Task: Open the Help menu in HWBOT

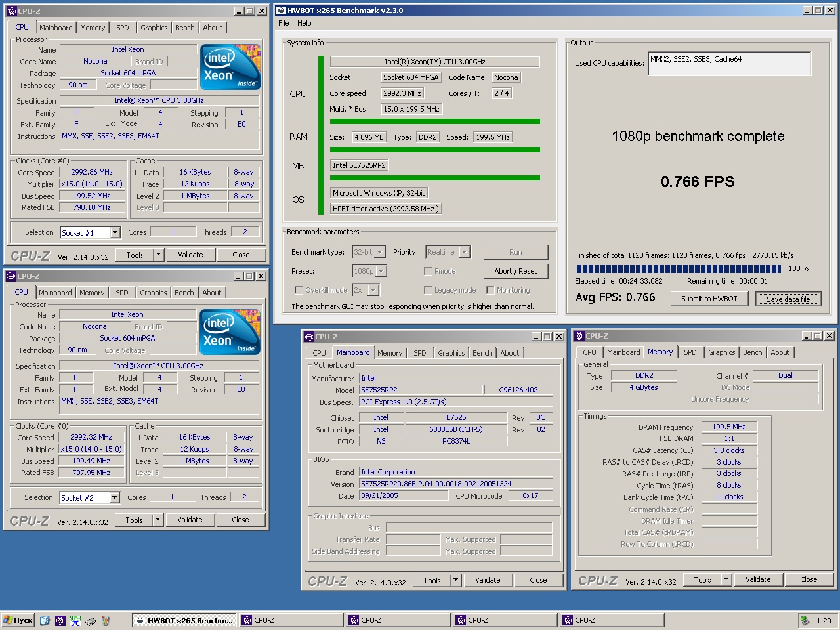Action: pos(304,23)
